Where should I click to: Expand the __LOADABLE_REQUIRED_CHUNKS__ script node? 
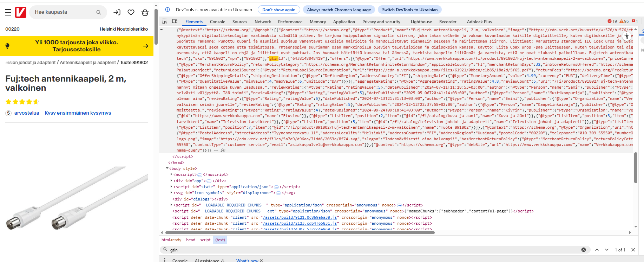click(171, 205)
